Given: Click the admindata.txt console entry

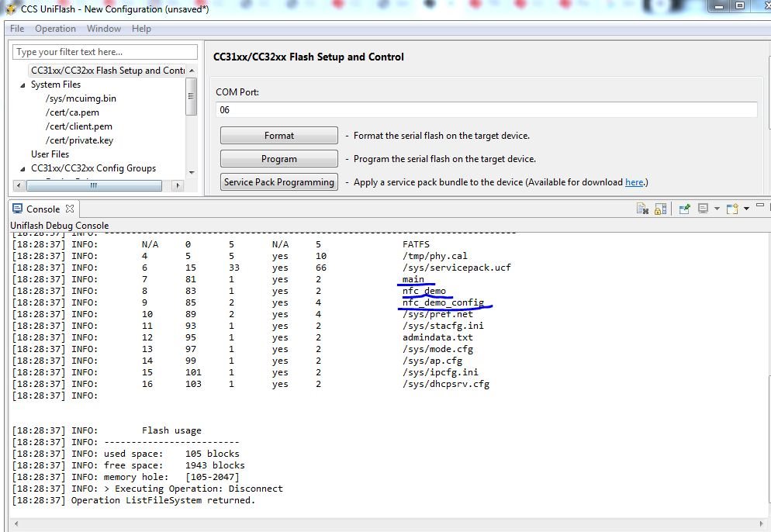Looking at the screenshot, I should (437, 337).
